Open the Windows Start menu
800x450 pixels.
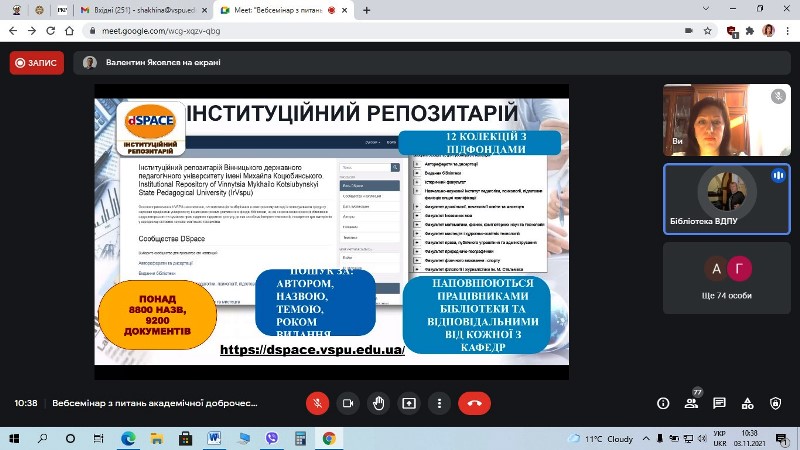point(14,438)
